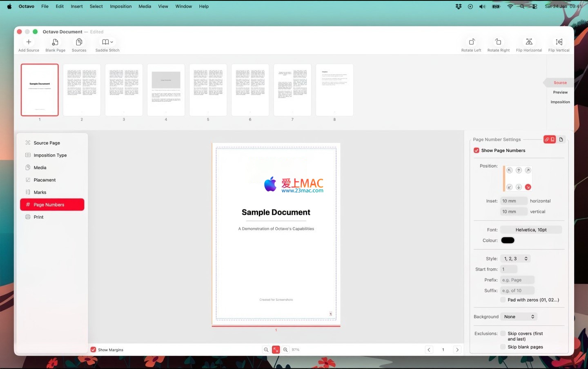The image size is (588, 369).
Task: Insert a Blank Page from the toolbar
Action: (55, 42)
